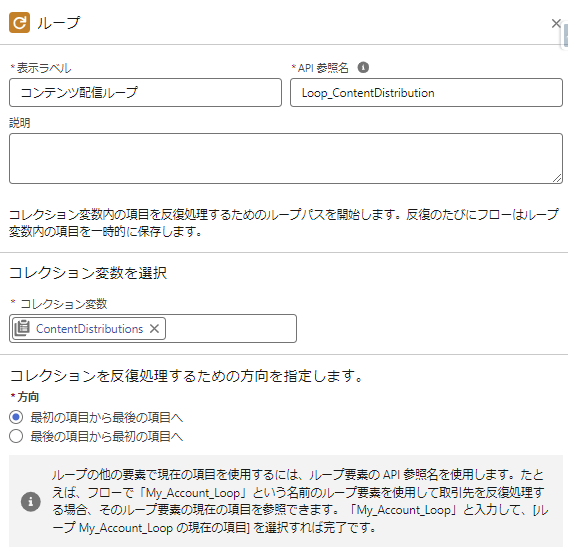This screenshot has width=568, height=560.
Task: Select 最初の項目から最後の項目へ radio option
Action: click(16, 417)
